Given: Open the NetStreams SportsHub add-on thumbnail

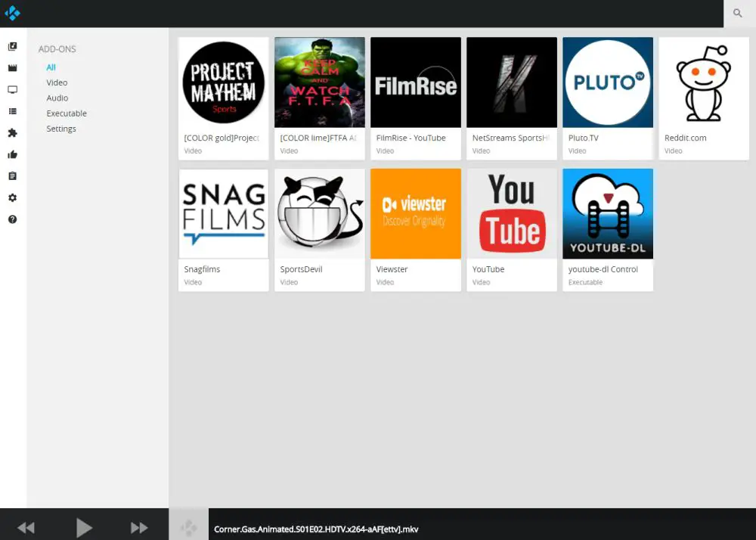Looking at the screenshot, I should pyautogui.click(x=512, y=82).
